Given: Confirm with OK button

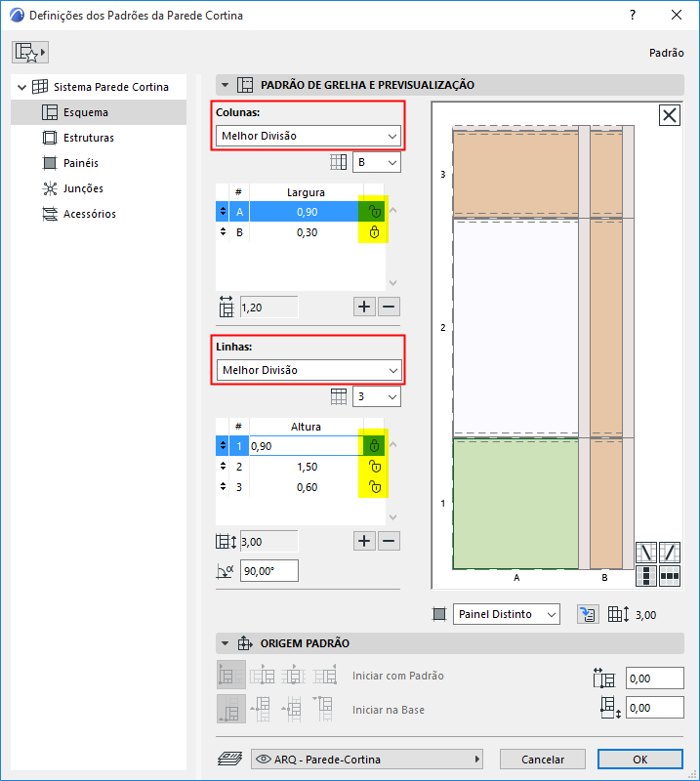Looking at the screenshot, I should point(640,760).
